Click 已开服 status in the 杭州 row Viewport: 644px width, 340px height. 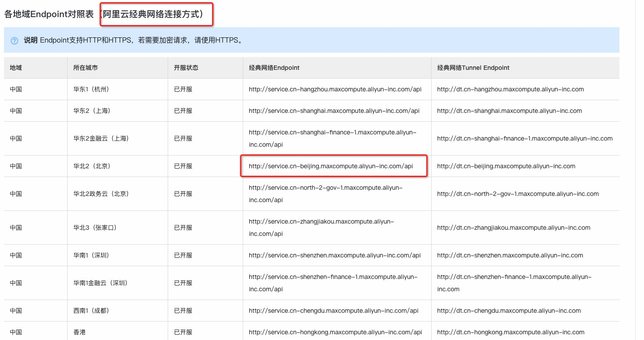[183, 89]
